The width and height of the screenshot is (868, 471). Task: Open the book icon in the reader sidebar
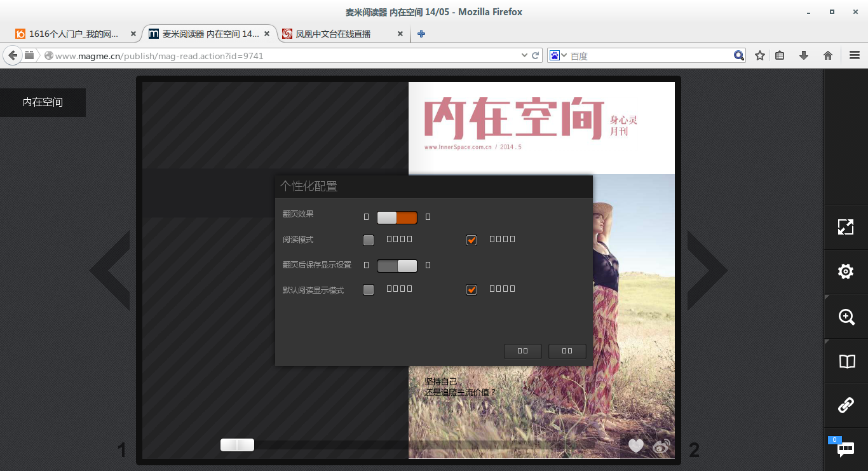click(846, 361)
